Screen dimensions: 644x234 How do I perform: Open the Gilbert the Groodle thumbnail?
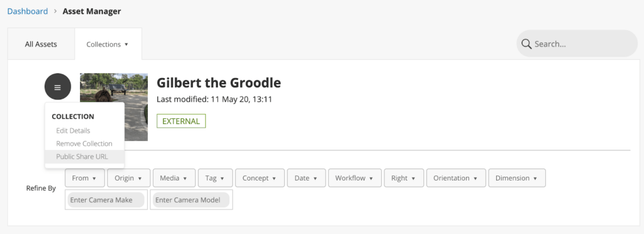114,107
